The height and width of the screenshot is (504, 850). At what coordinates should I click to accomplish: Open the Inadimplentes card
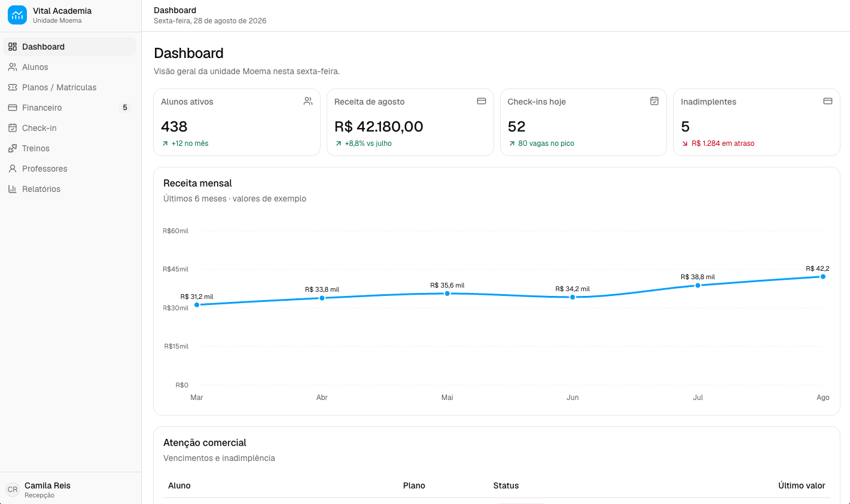click(x=757, y=123)
